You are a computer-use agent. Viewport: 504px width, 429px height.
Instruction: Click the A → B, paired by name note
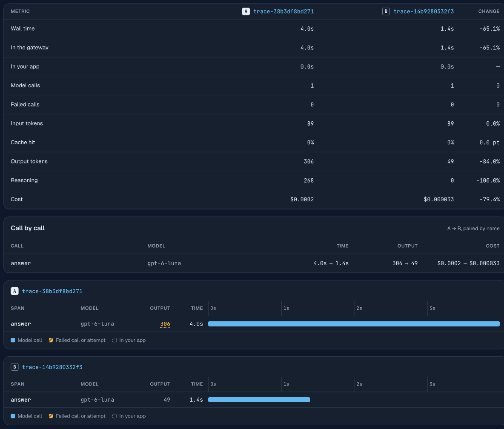(473, 229)
